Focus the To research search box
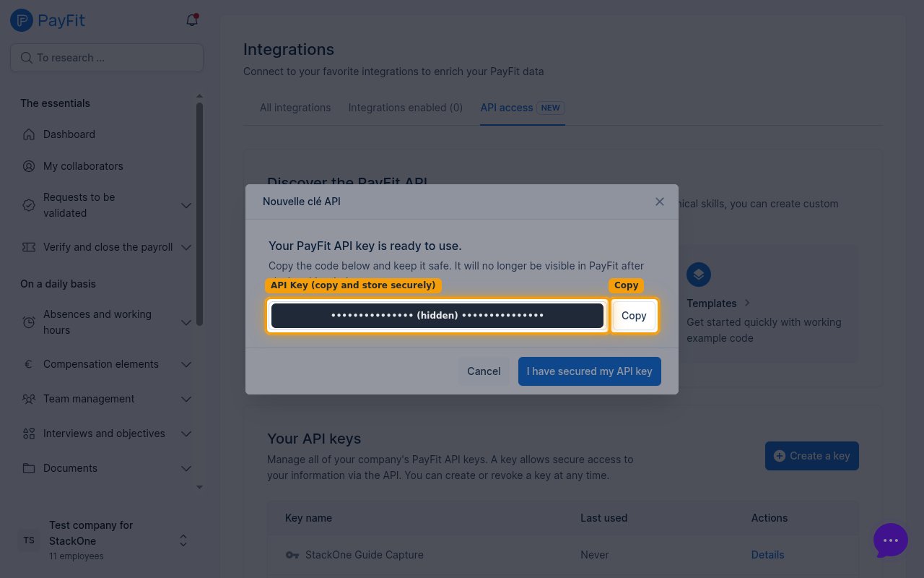The width and height of the screenshot is (924, 578). (x=107, y=58)
